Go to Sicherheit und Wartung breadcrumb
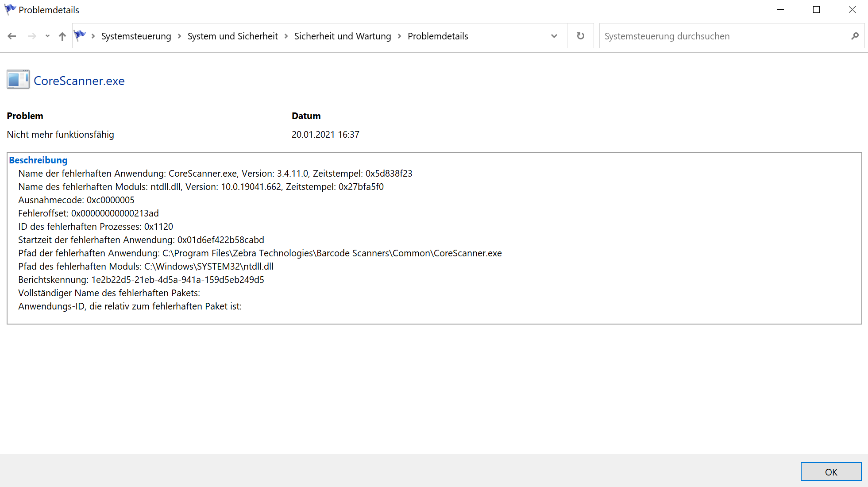Screen dimensions: 868x487 click(343, 36)
